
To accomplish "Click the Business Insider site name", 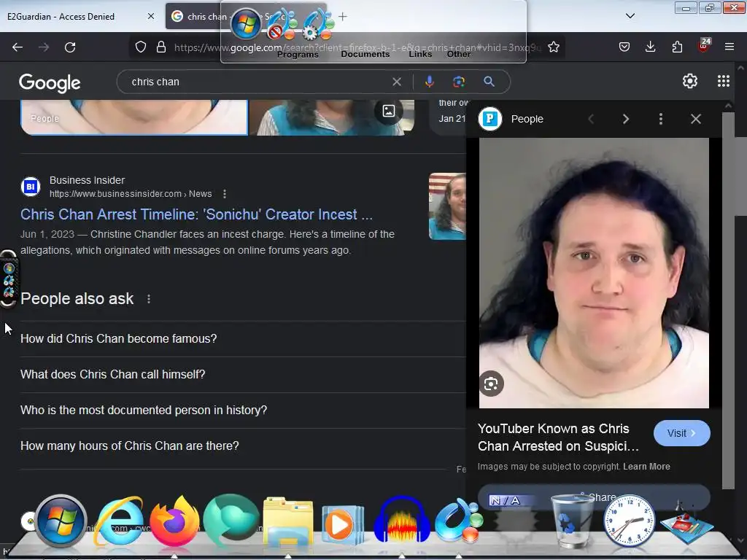I will (x=88, y=180).
